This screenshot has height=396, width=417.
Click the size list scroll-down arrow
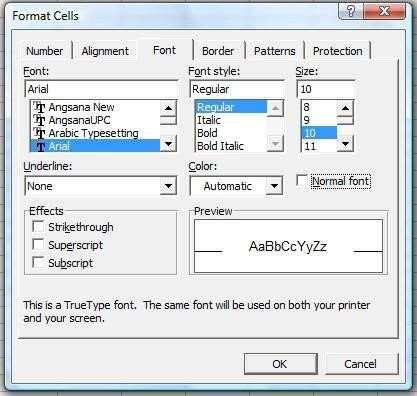pyautogui.click(x=345, y=144)
